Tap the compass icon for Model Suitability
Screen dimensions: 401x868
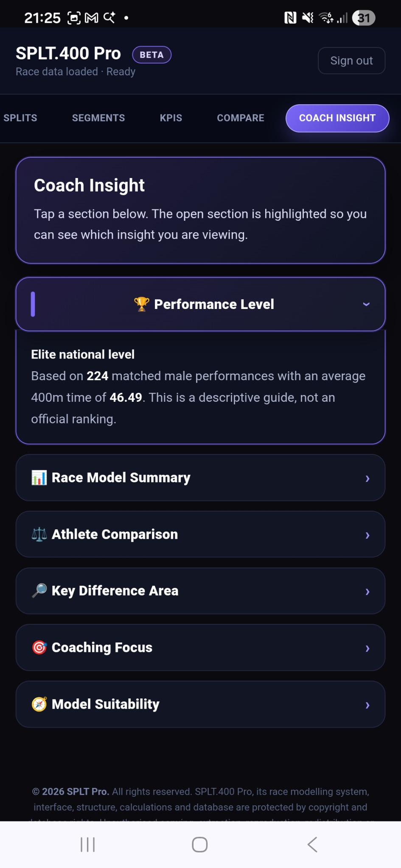tap(39, 704)
